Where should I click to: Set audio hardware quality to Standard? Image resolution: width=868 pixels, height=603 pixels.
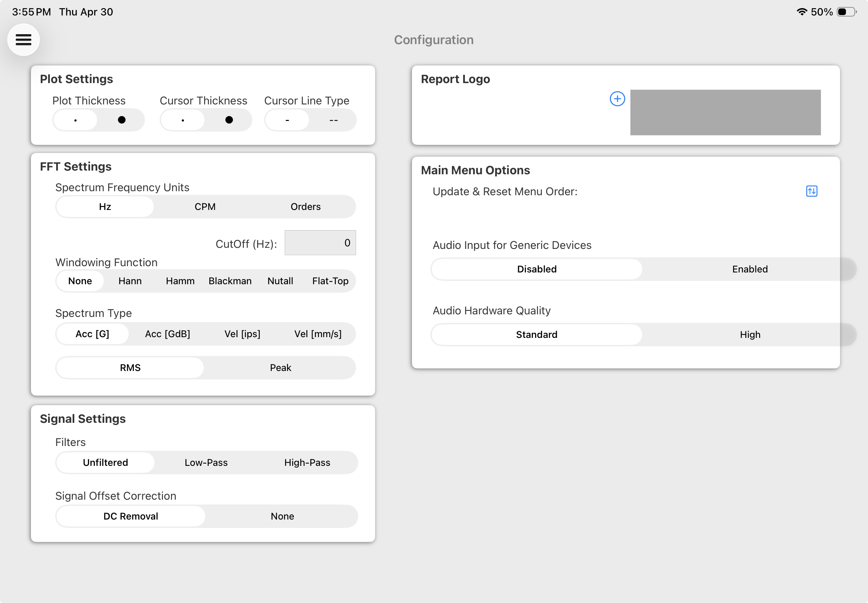coord(537,334)
